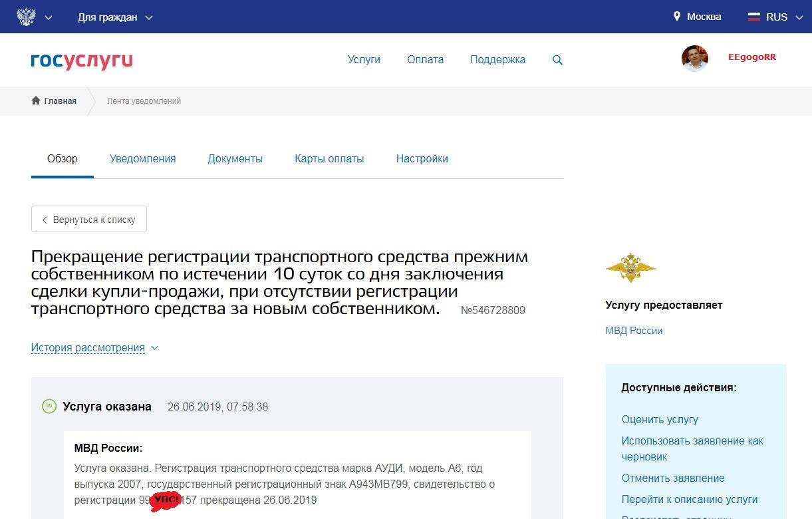Screen dimensions: 812x519
Task: Open the Оплата menu
Action: coord(425,59)
